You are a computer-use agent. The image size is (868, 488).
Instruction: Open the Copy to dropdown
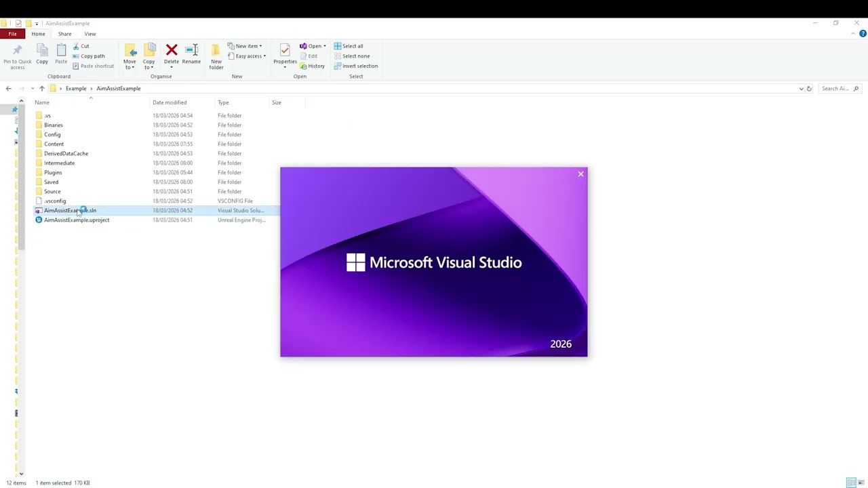pyautogui.click(x=149, y=56)
